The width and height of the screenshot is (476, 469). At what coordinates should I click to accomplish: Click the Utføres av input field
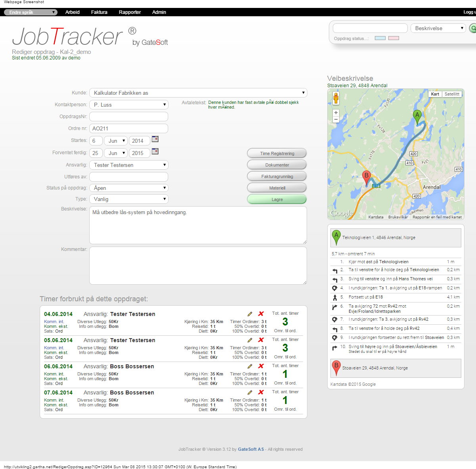[129, 177]
